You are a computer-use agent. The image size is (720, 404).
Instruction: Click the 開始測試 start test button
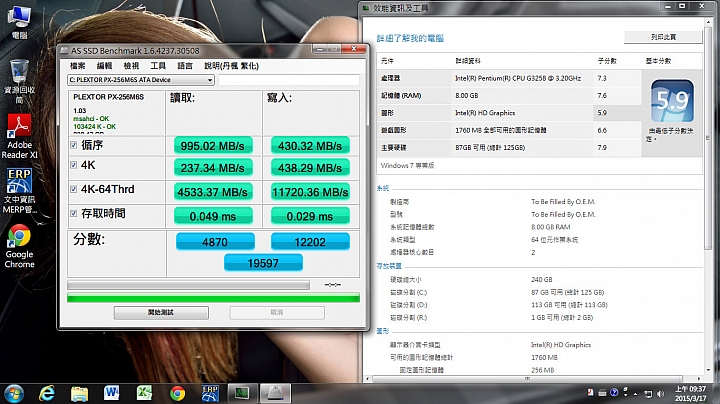pos(161,313)
